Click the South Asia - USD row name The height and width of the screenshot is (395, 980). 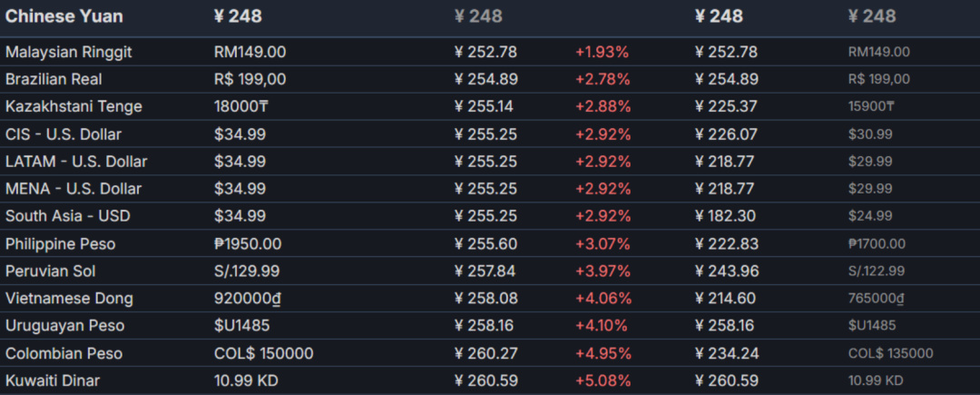coord(68,216)
